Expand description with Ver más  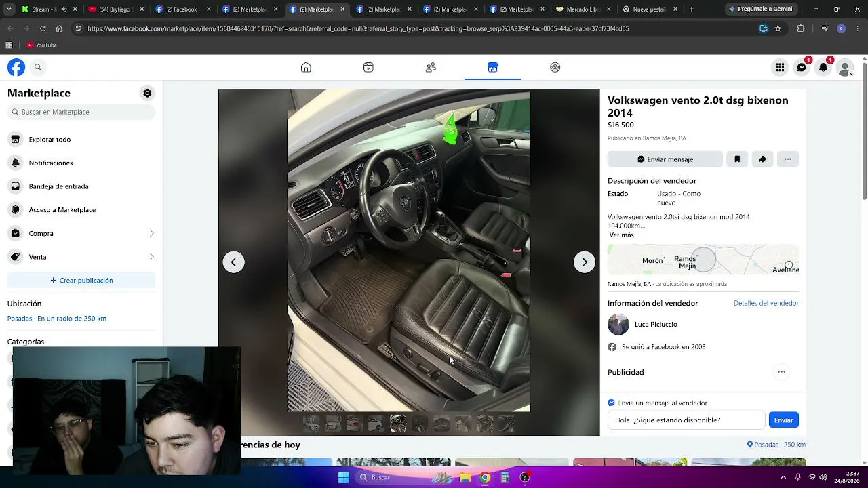click(621, 235)
